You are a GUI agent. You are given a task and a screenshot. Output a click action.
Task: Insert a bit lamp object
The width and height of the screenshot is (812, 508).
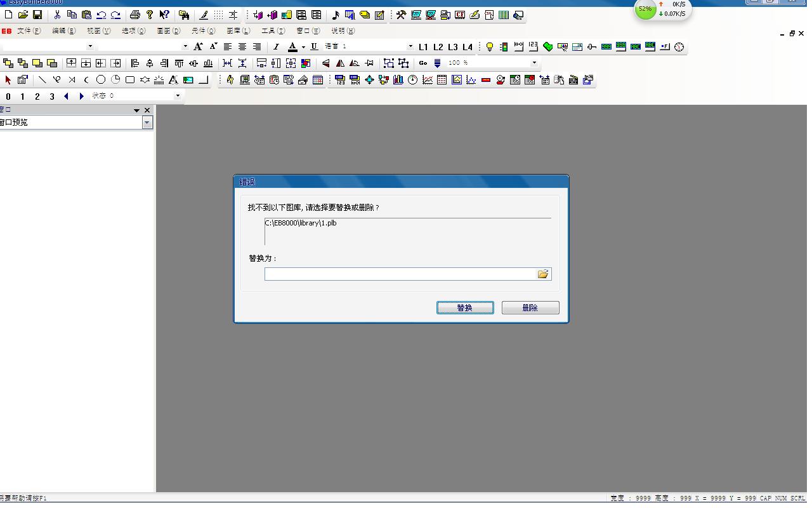[489, 46]
